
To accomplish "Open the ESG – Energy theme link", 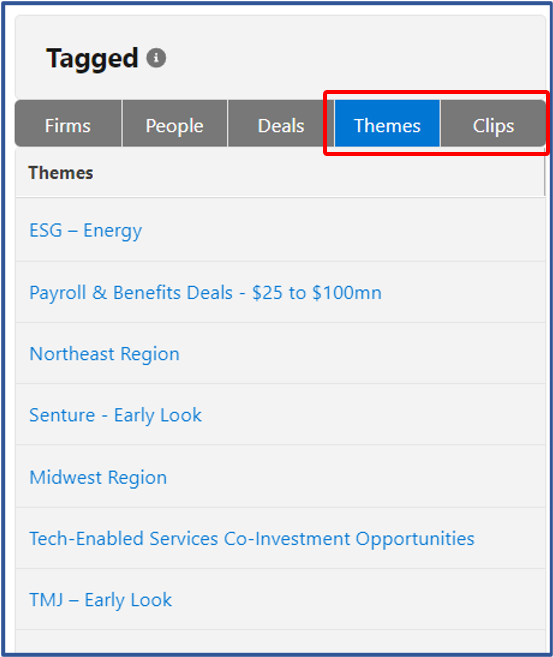I will 85,230.
